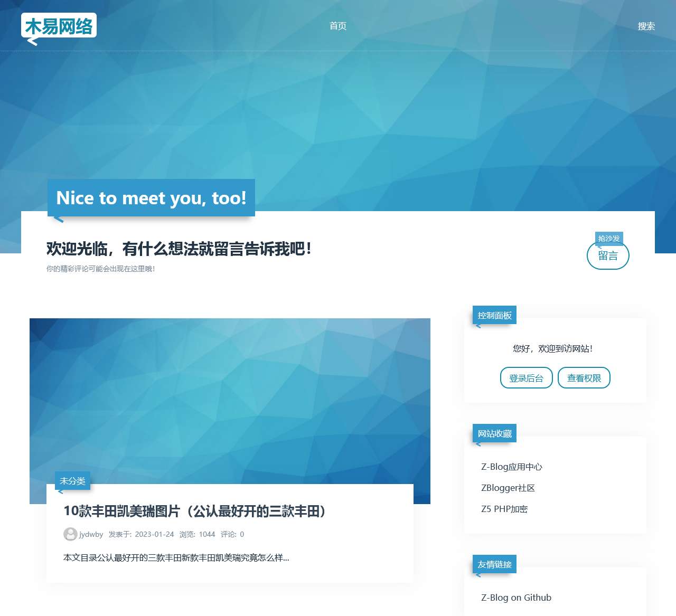Screen dimensions: 676x616
Task: Click the 留言 leave-message button
Action: click(x=608, y=256)
